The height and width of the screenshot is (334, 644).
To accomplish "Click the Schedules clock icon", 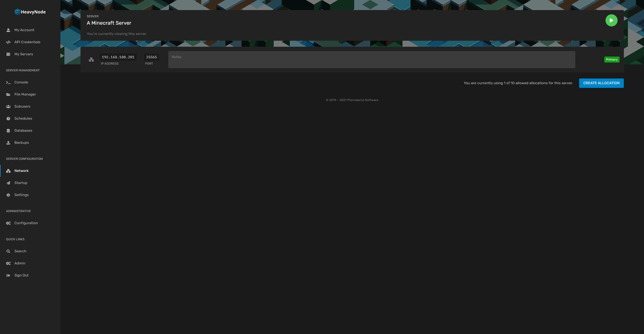I will tap(8, 118).
